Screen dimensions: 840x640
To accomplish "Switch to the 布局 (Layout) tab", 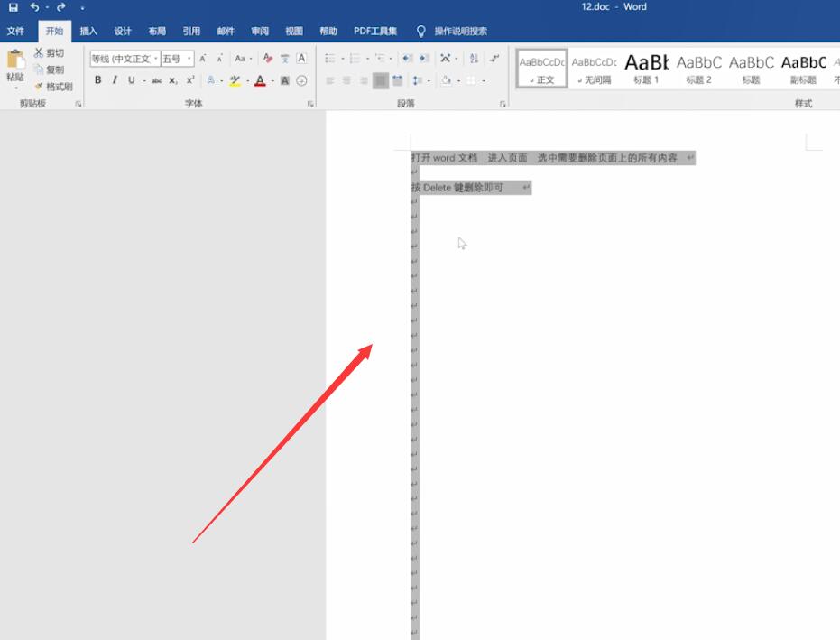I will coord(157,31).
